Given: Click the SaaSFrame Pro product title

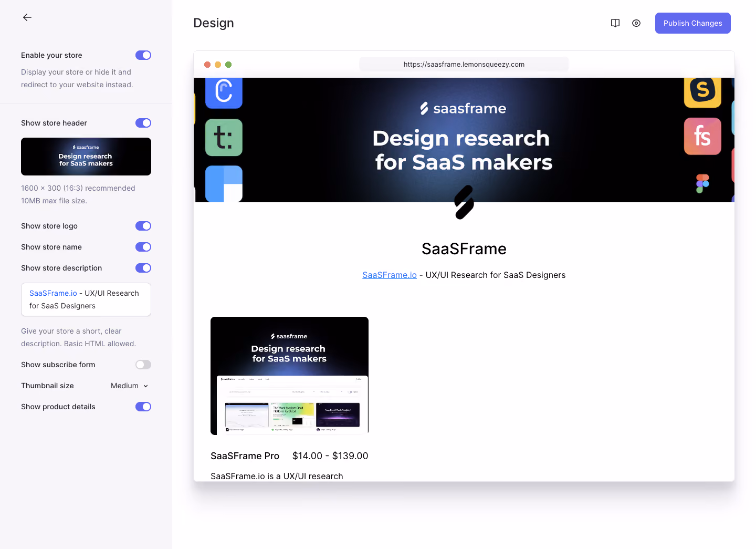Looking at the screenshot, I should pos(245,455).
